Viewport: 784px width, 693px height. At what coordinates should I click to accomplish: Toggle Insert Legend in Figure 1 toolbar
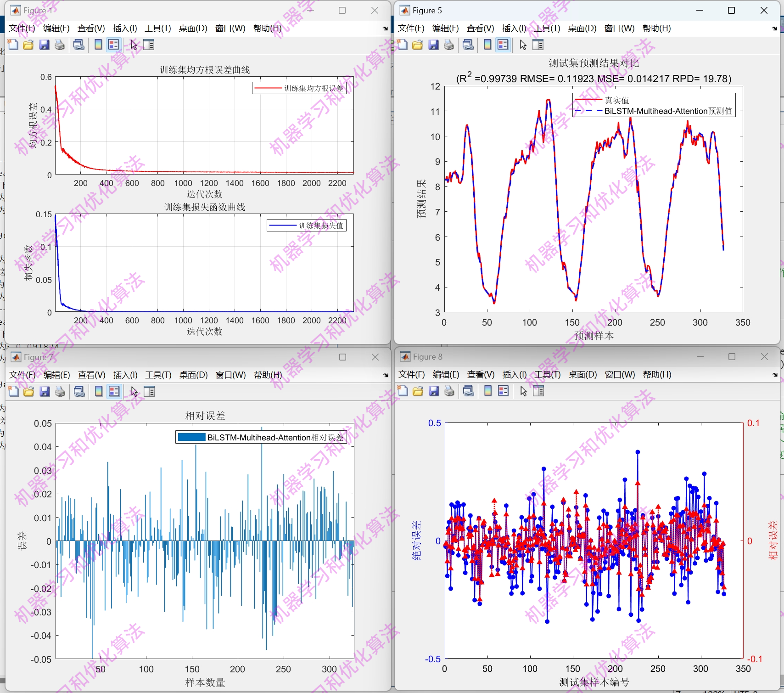[x=113, y=45]
